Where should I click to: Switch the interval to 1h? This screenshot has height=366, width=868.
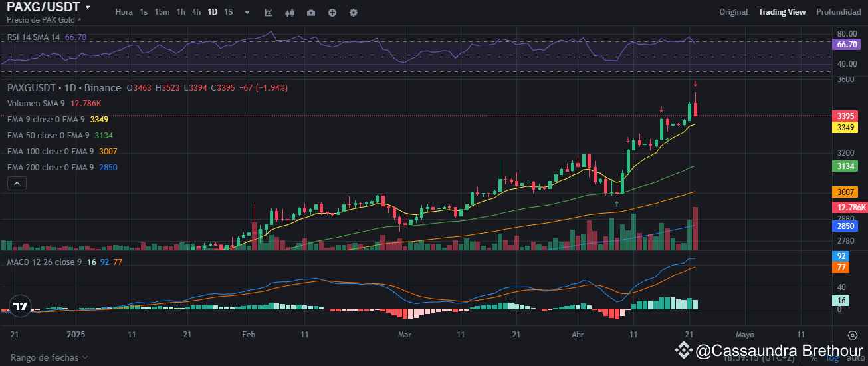click(x=181, y=12)
